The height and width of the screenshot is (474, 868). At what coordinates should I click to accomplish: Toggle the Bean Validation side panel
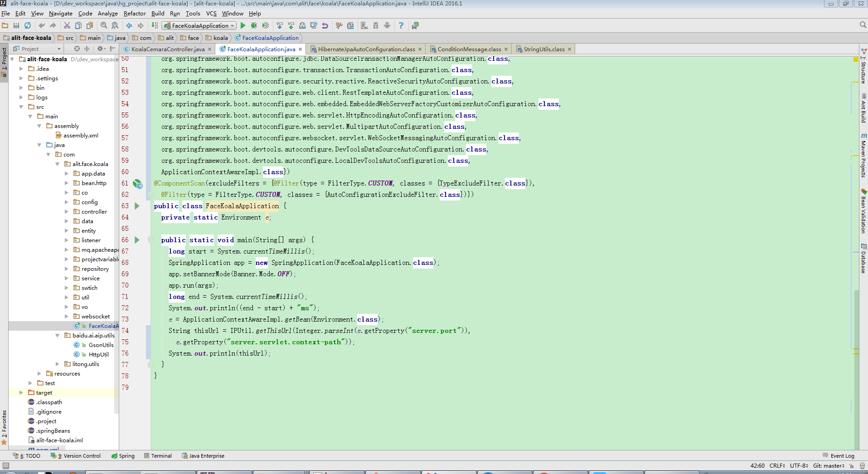(x=863, y=211)
